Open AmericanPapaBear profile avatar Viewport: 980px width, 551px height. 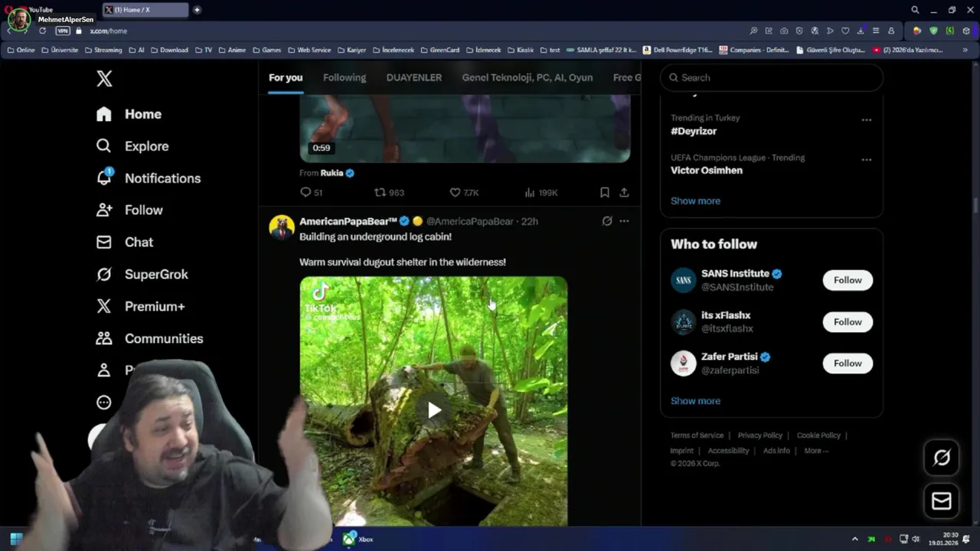tap(282, 227)
